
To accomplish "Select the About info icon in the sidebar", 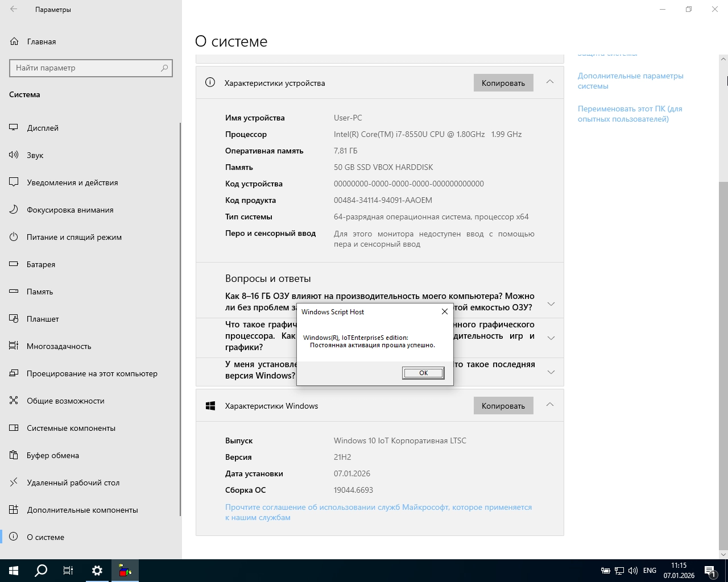I will 14,537.
